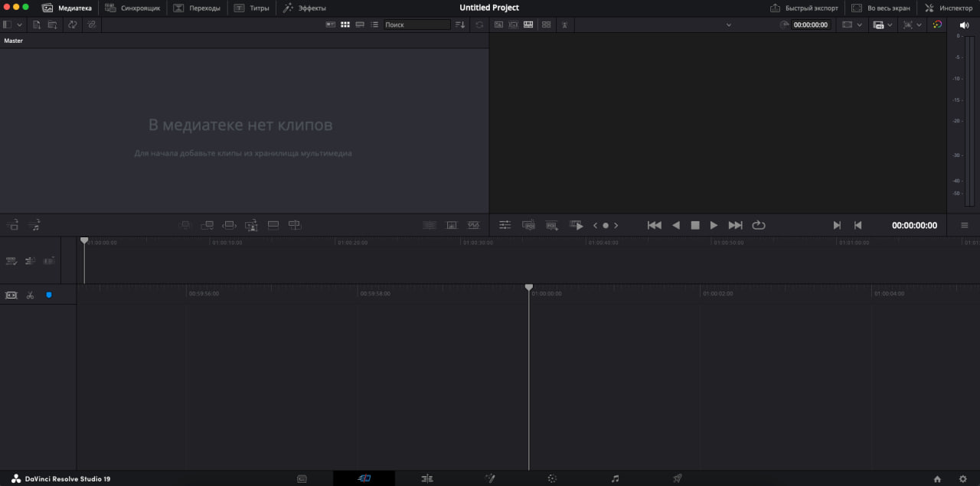Viewport: 980px width, 486px height.
Task: Click the color wheel icon above the viewer
Action: point(936,24)
